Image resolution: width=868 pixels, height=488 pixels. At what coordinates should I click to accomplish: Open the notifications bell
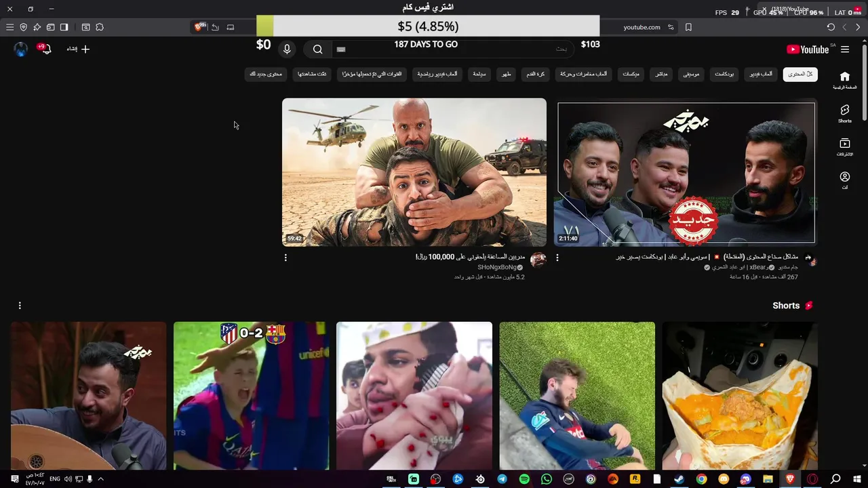click(x=45, y=49)
